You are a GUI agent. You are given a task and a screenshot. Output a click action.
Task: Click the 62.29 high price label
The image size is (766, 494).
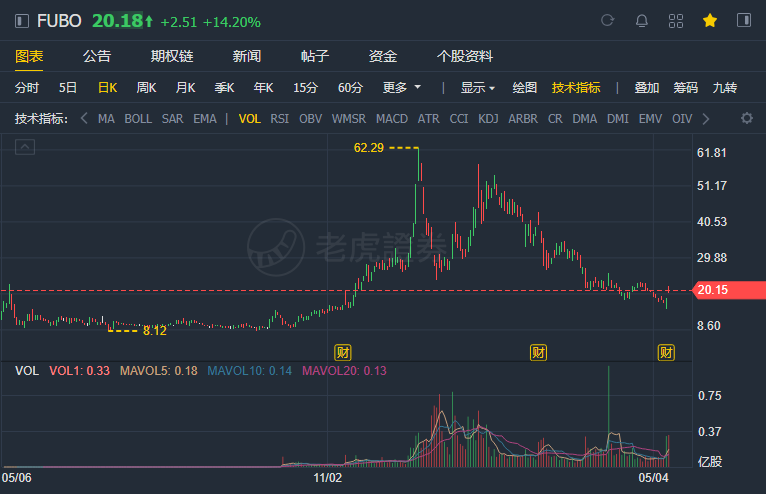point(369,148)
